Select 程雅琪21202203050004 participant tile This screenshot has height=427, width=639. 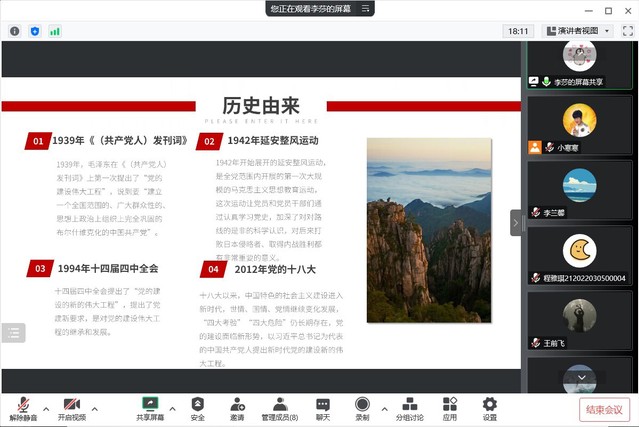[x=580, y=255]
